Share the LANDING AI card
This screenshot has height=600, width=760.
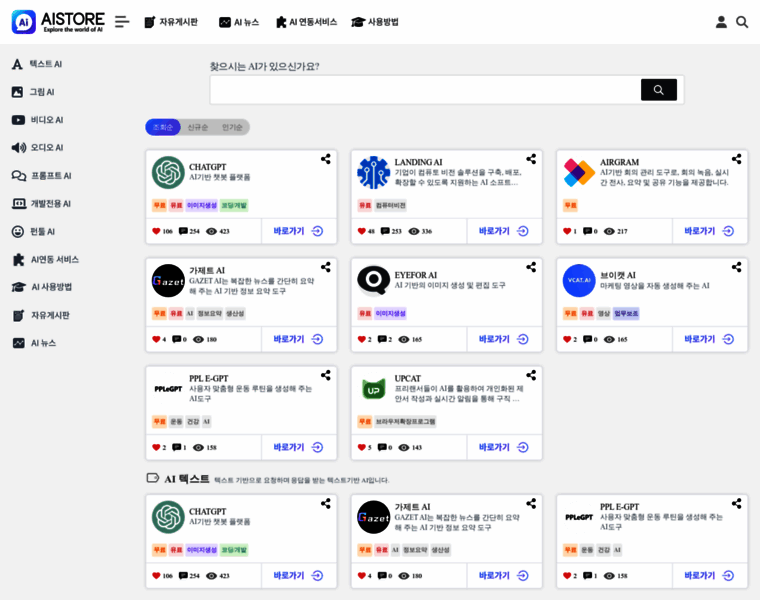tap(531, 159)
